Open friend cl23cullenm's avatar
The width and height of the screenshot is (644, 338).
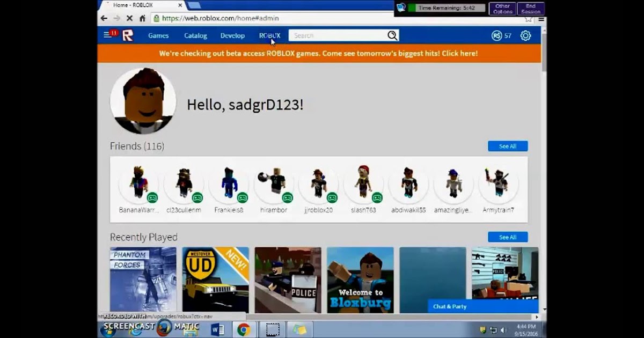click(x=184, y=183)
